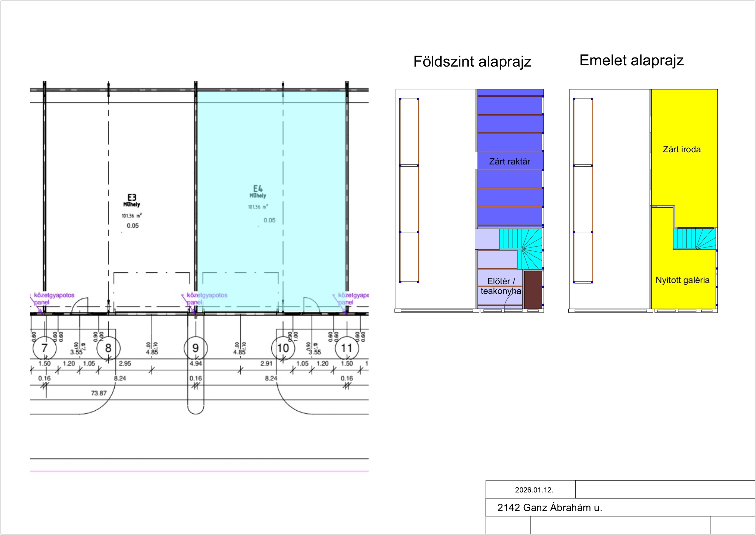Select the grid axis bubble numbered 10
756x535 pixels.
click(283, 348)
